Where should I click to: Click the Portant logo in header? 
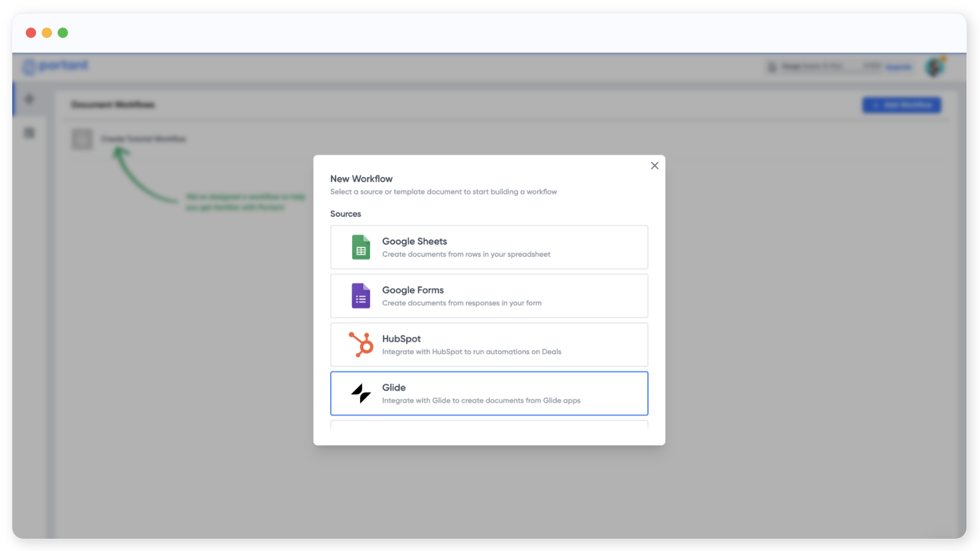tap(56, 66)
